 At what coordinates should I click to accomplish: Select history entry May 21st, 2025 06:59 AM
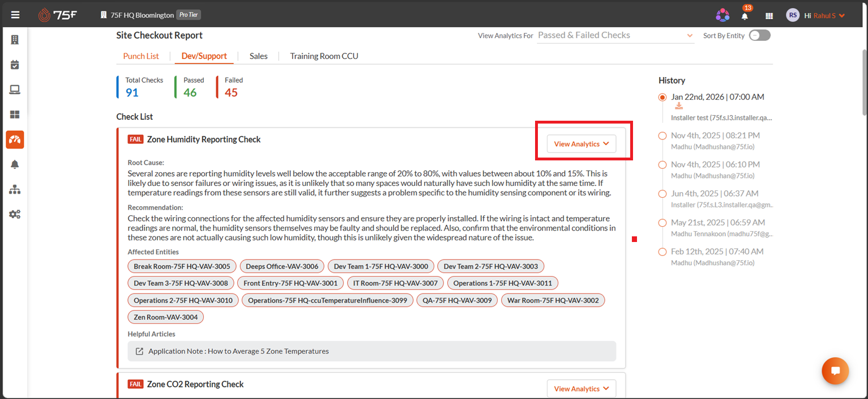718,222
